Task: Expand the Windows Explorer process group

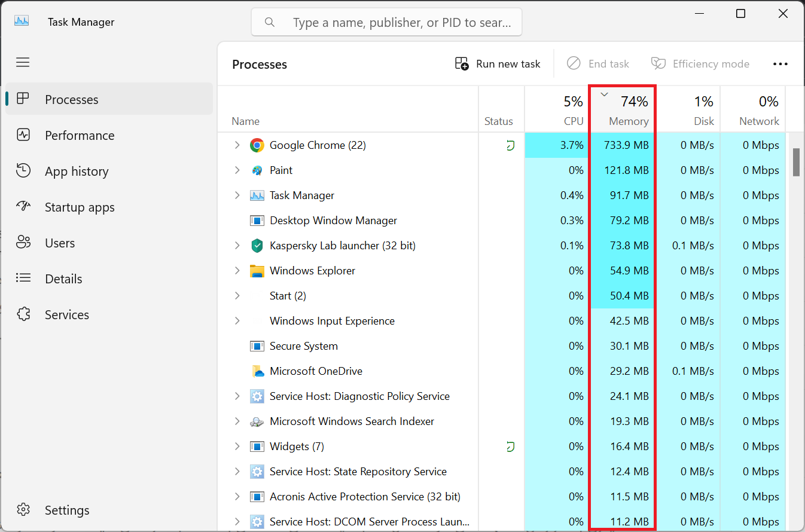Action: 237,271
